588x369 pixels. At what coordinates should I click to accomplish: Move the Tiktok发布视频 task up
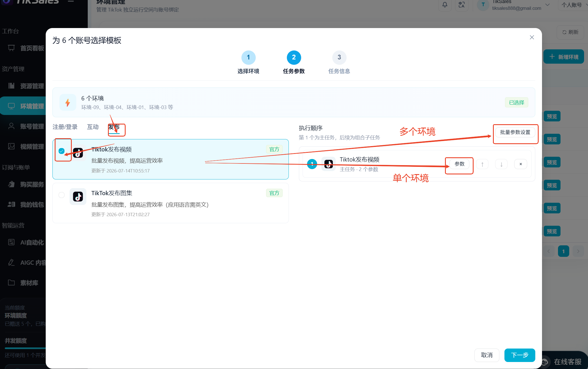pyautogui.click(x=482, y=164)
